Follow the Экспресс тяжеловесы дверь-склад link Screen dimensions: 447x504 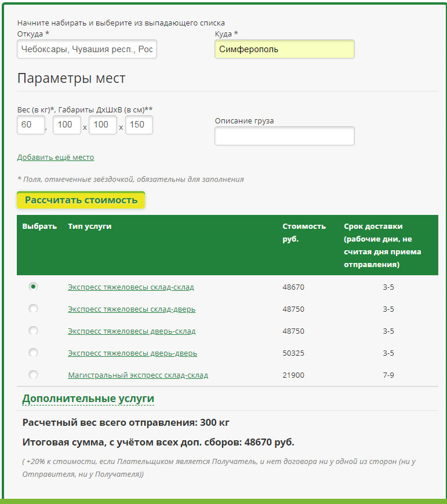(x=132, y=331)
